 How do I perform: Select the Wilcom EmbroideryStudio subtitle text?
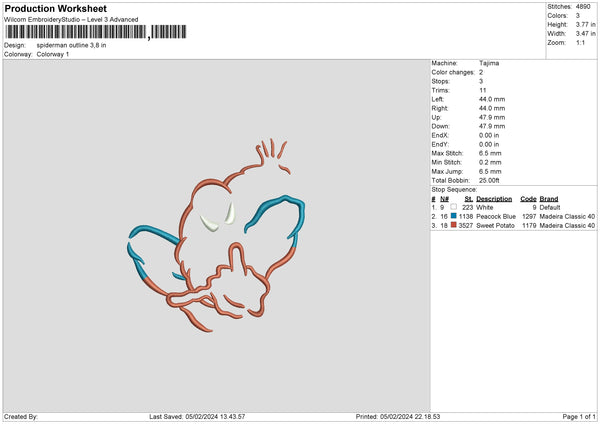click(71, 20)
